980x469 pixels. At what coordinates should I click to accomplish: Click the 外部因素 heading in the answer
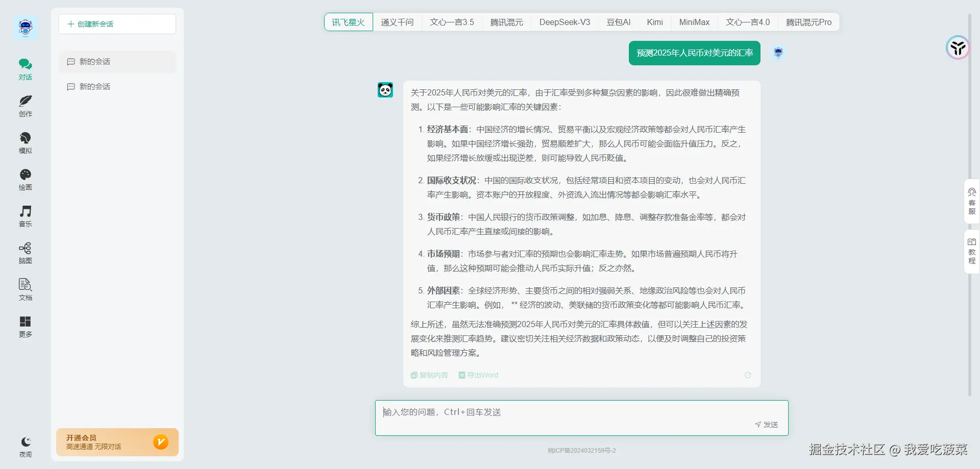pos(444,291)
